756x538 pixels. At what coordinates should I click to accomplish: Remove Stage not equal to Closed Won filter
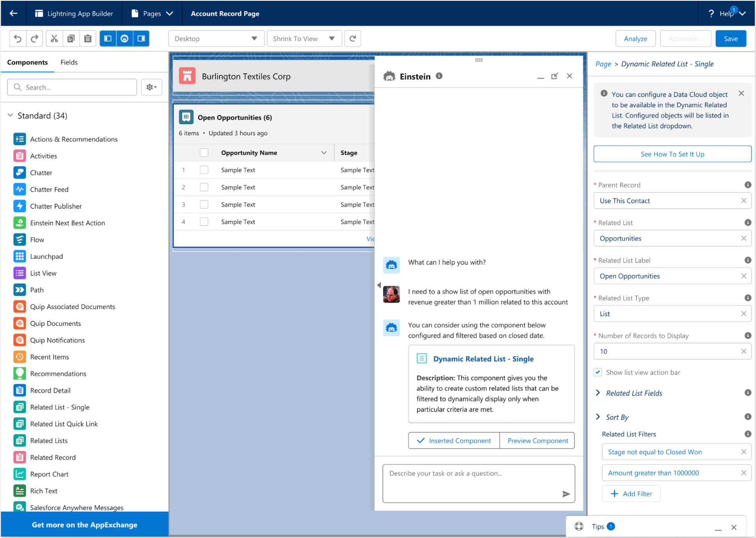743,452
